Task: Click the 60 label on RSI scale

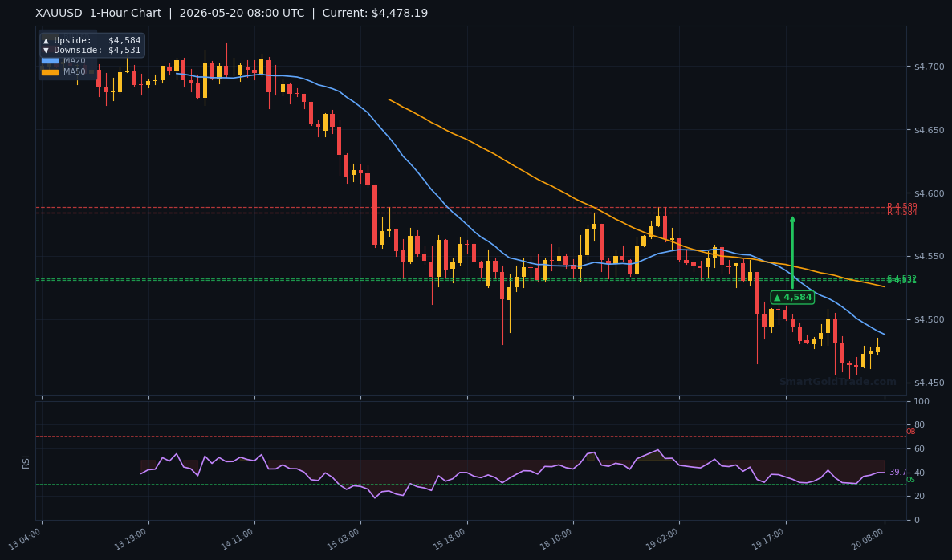Action: pos(918,449)
